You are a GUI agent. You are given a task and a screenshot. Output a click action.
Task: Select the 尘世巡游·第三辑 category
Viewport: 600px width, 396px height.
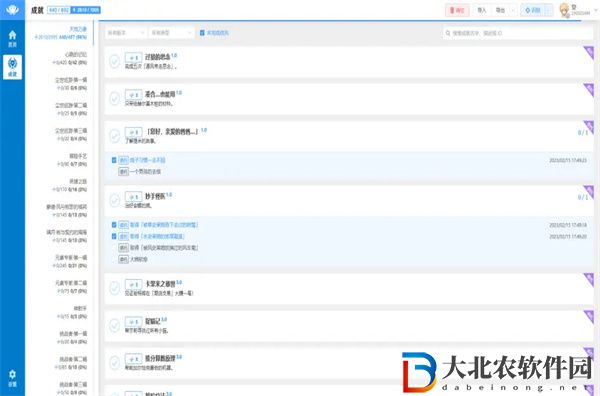[60, 135]
